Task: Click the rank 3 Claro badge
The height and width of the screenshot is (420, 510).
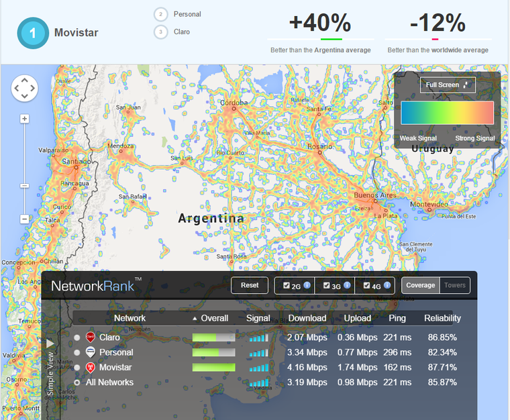Action: point(160,32)
